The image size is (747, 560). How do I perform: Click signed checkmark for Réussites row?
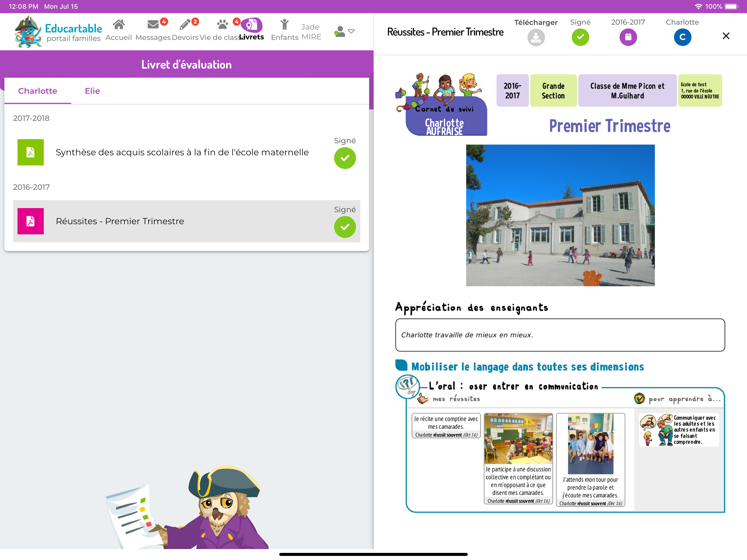click(345, 227)
